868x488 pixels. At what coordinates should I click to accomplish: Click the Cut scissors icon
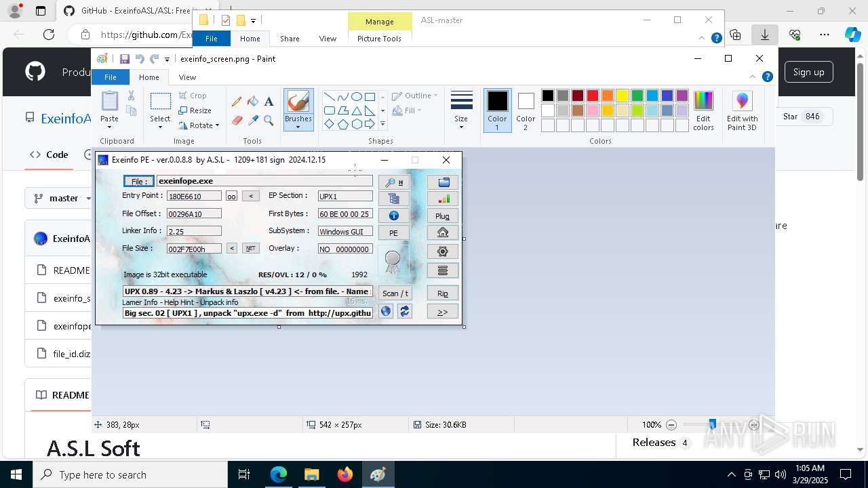(x=131, y=96)
